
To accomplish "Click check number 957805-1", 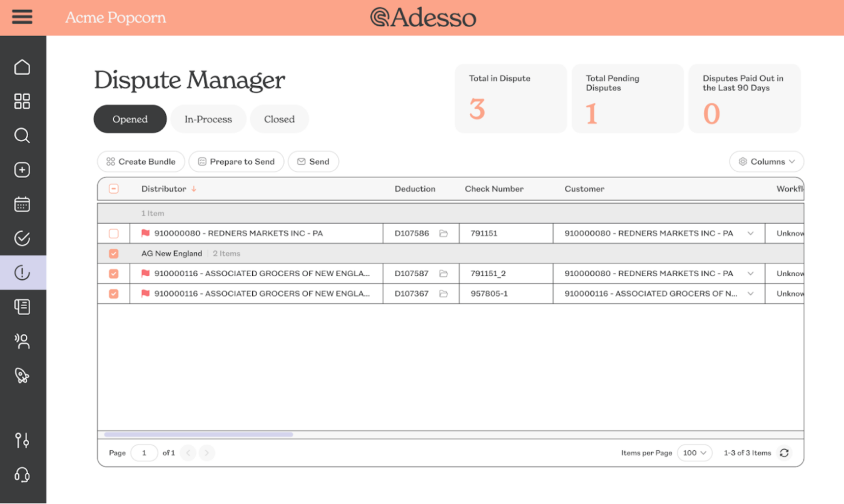I will tap(489, 294).
